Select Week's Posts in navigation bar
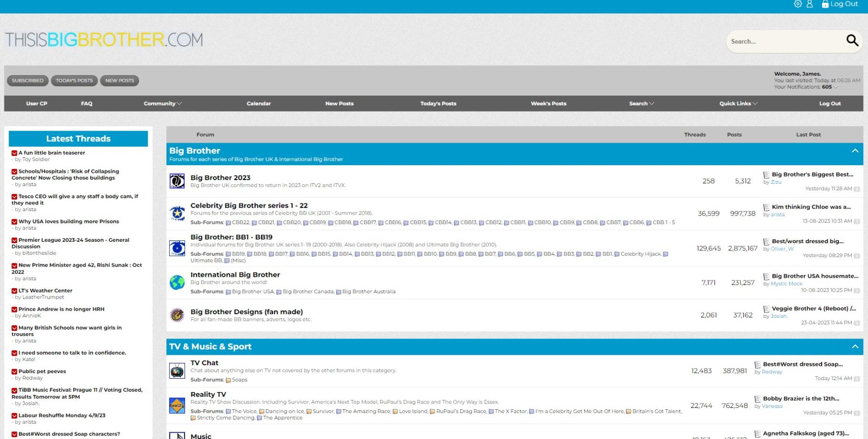Viewport: 868px width, 439px height. [548, 103]
